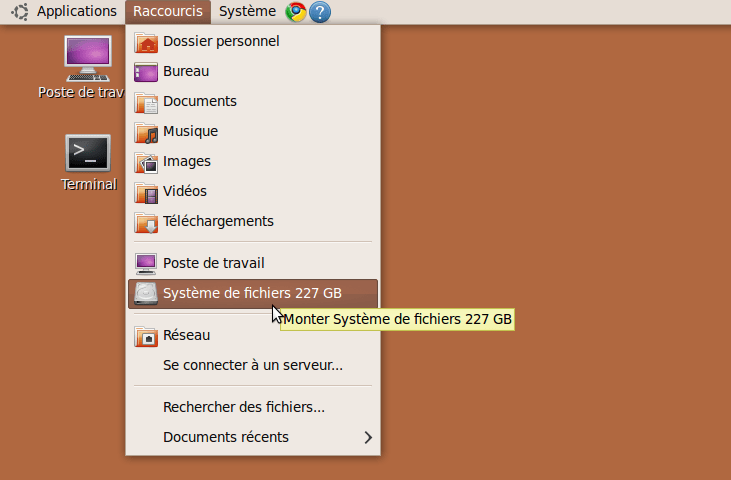This screenshot has width=731, height=480.
Task: Click the hard disk icon for Système de fichiers
Action: click(146, 294)
